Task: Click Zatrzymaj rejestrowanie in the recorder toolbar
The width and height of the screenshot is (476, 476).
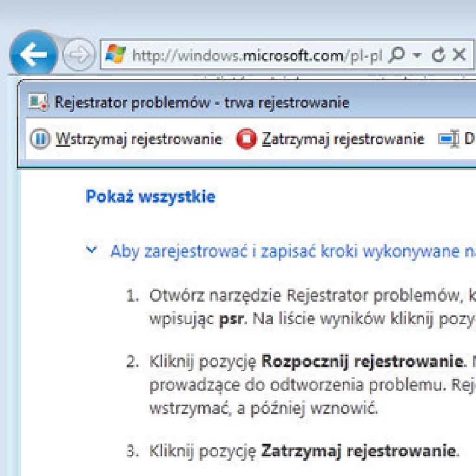Action: point(343,139)
